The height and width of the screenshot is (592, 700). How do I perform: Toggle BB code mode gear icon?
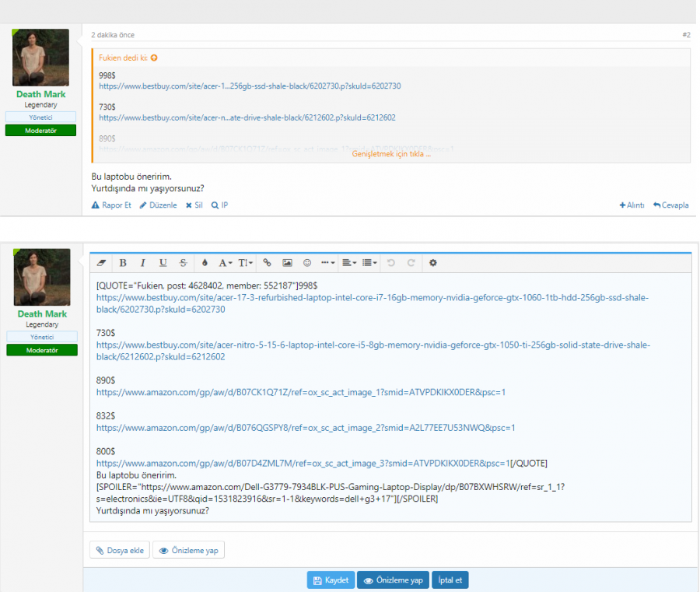432,263
